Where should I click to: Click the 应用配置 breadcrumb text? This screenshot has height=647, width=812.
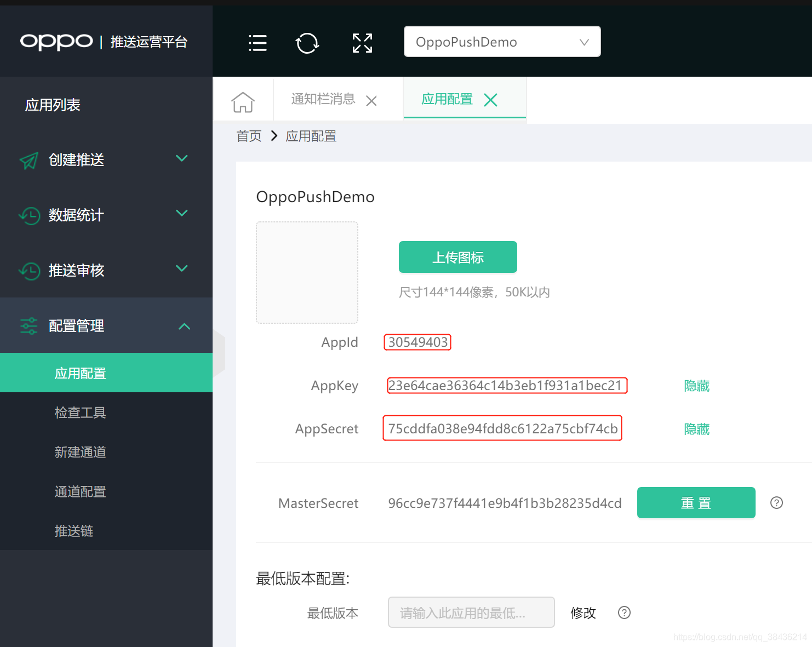coord(311,136)
